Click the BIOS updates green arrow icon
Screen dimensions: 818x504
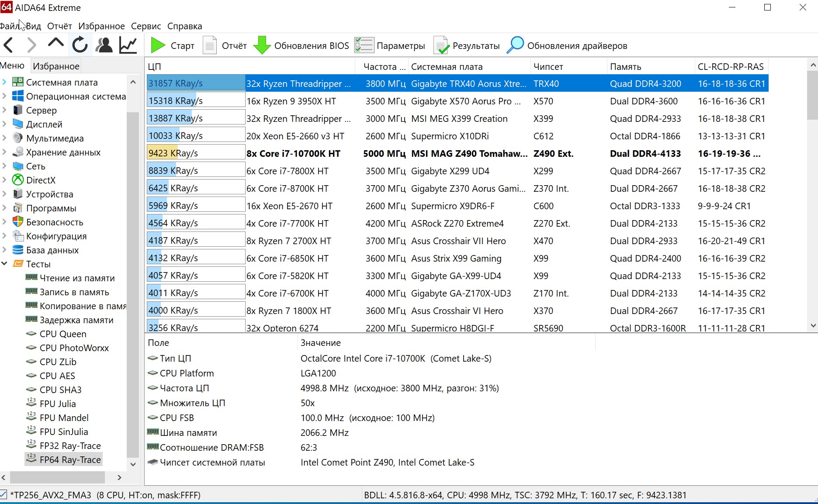[262, 45]
